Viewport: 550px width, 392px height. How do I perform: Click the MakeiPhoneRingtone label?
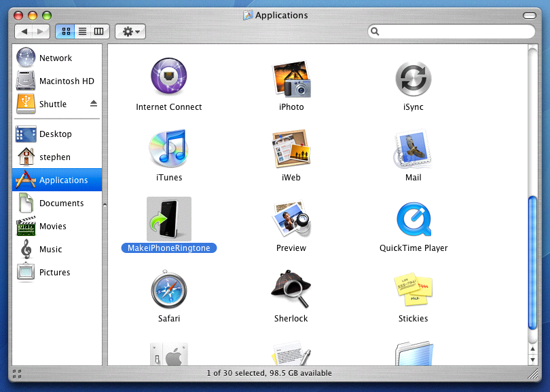(x=168, y=248)
